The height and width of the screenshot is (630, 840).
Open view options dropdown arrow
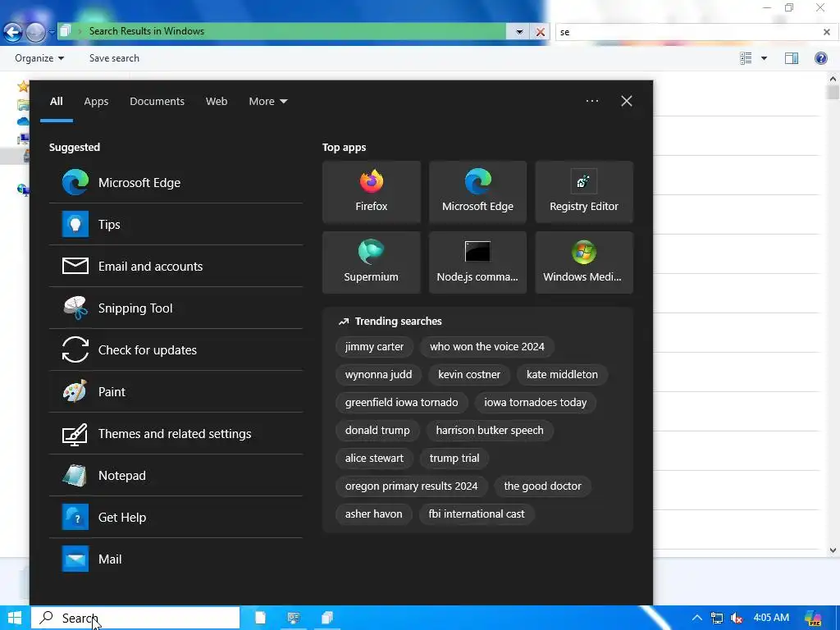pyautogui.click(x=764, y=58)
